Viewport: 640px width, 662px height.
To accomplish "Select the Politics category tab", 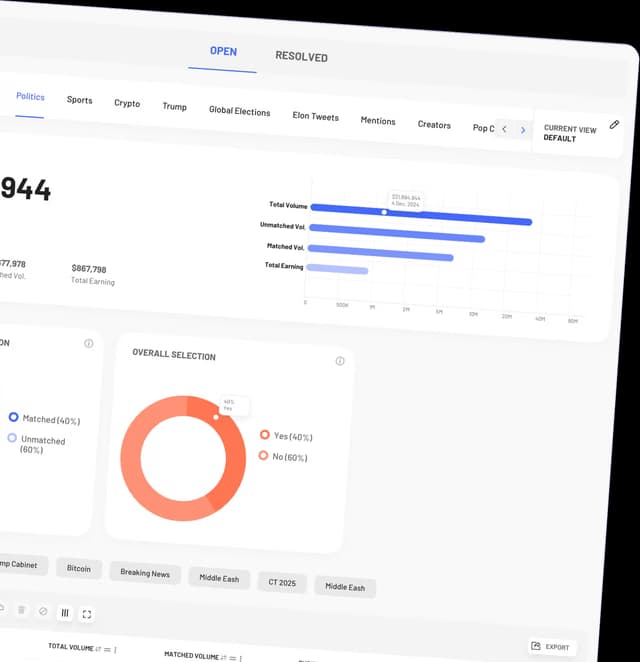I will pos(30,96).
